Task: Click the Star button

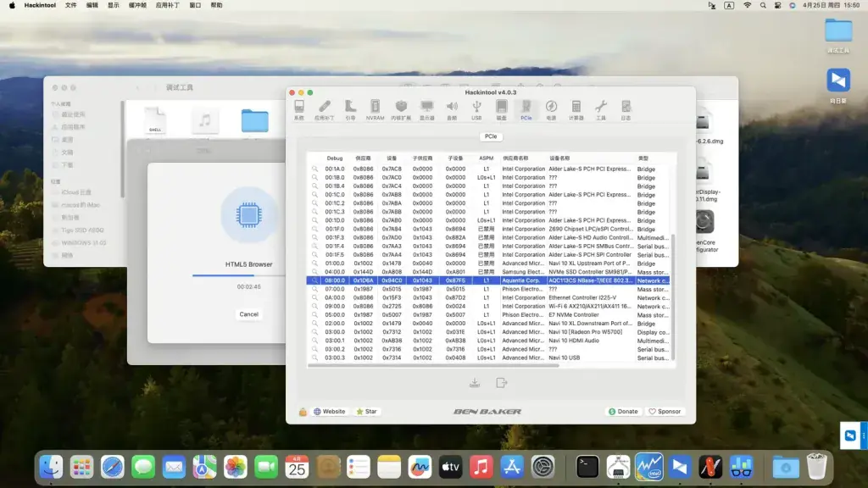Action: (x=366, y=412)
